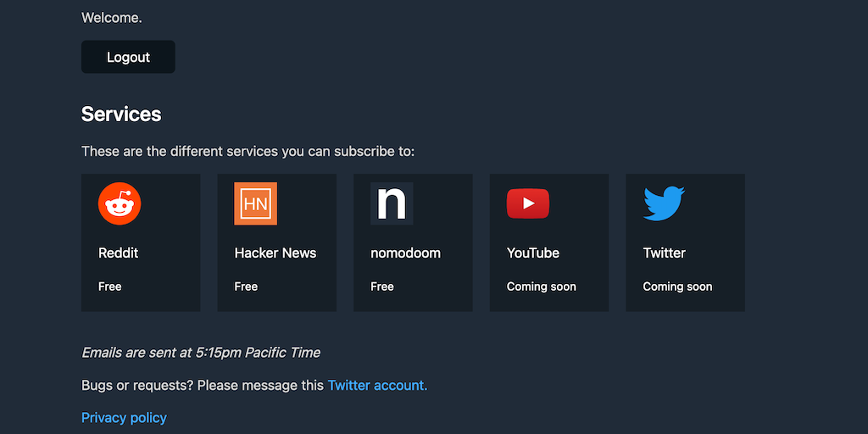Click the Free label under nomodoom
This screenshot has width=868, height=434.
point(382,287)
